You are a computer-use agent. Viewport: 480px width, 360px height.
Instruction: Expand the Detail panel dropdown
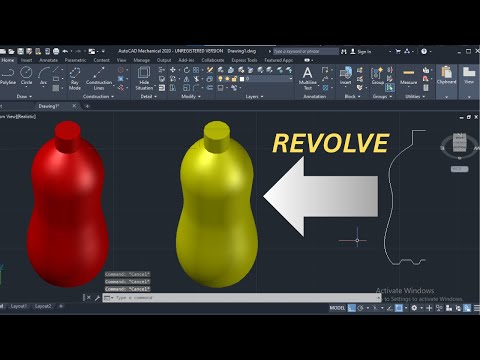[149, 96]
